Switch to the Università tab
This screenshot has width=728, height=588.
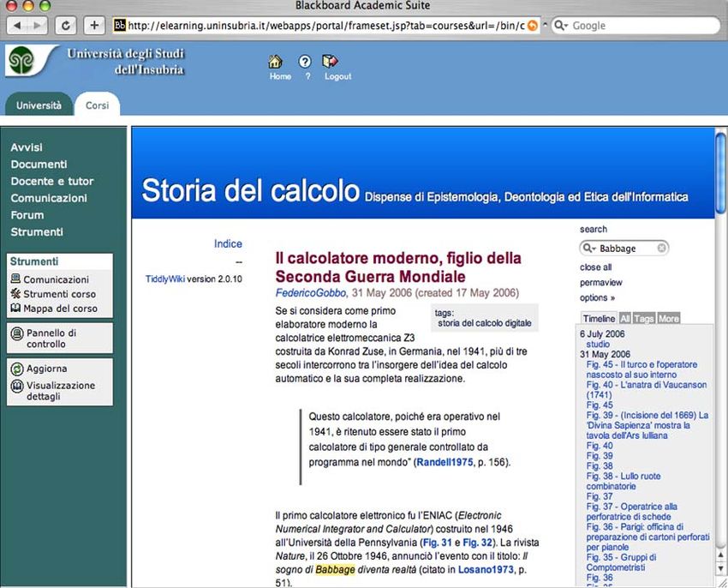[39, 105]
